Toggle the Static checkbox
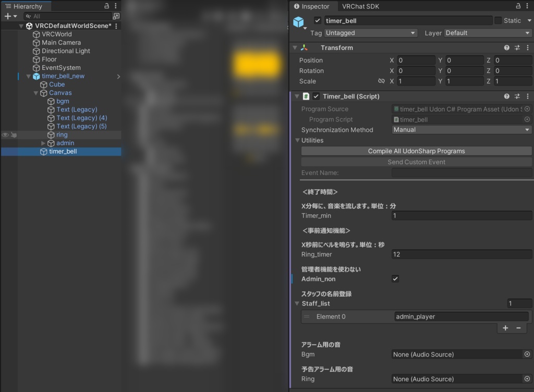 coord(498,20)
